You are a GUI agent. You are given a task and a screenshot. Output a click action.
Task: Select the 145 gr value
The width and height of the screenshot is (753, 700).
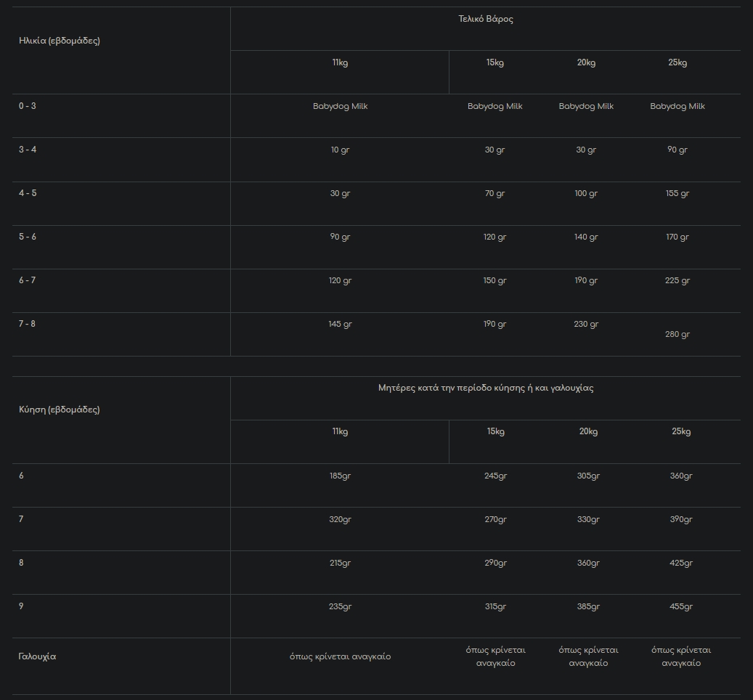340,324
